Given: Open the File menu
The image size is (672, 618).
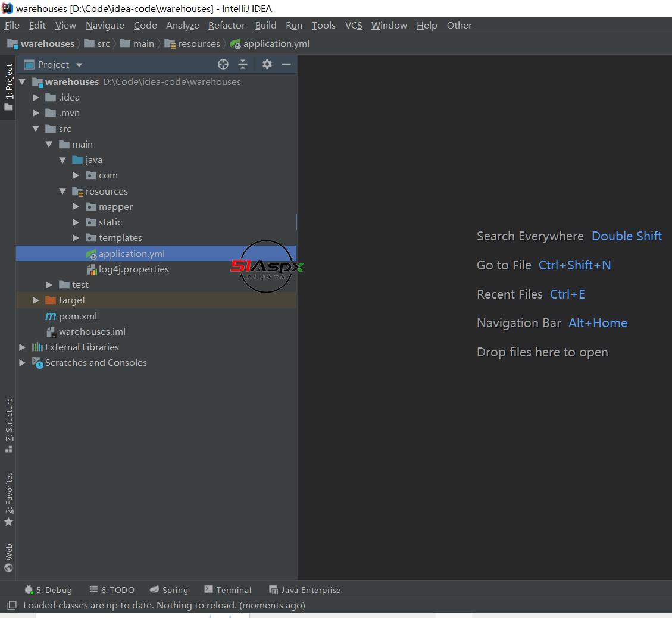Looking at the screenshot, I should pyautogui.click(x=12, y=25).
